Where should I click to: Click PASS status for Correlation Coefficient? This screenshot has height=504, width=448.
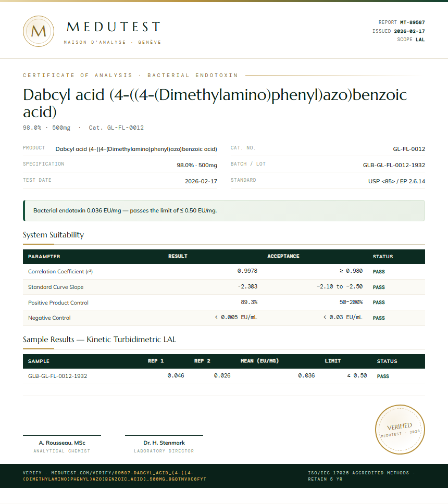[x=379, y=272]
